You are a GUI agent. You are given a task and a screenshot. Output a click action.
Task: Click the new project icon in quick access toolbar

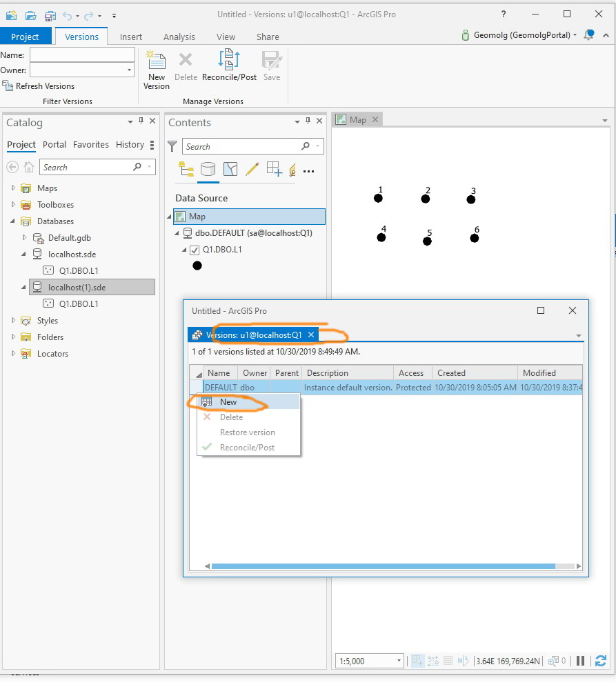coord(12,16)
